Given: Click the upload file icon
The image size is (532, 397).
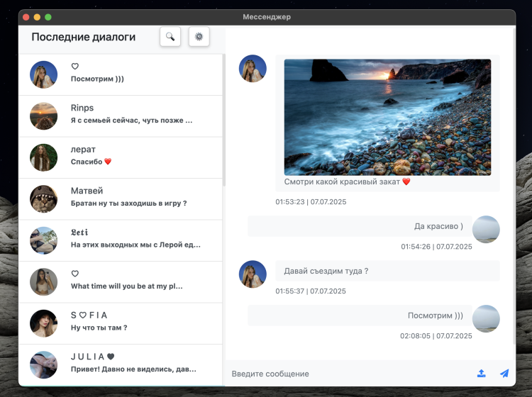Looking at the screenshot, I should (x=482, y=374).
